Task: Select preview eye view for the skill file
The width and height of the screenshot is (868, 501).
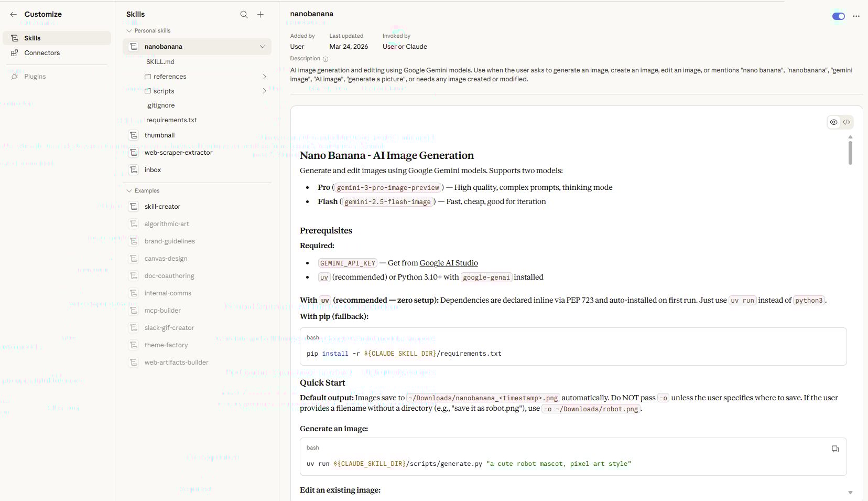Action: [x=833, y=122]
